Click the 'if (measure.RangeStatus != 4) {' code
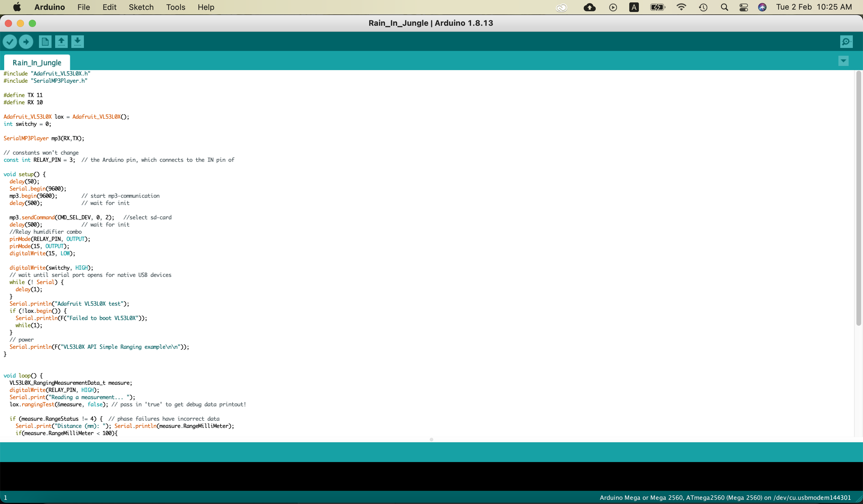863x504 pixels. tap(56, 419)
